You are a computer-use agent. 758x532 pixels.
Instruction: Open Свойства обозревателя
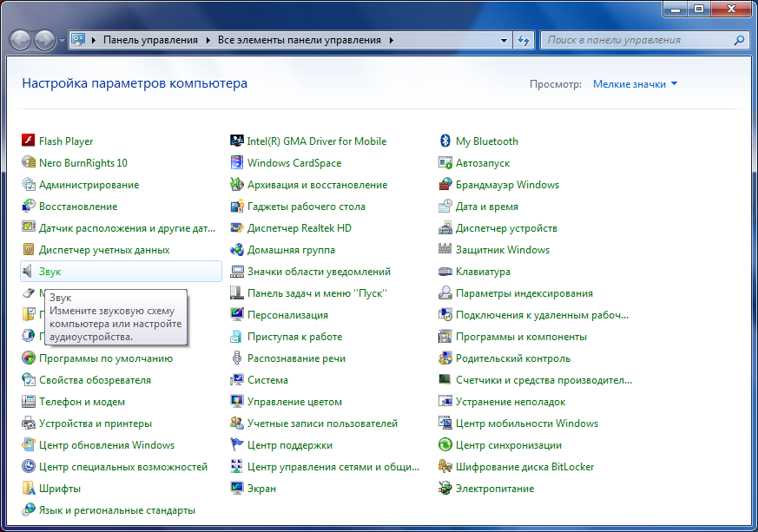pyautogui.click(x=95, y=380)
